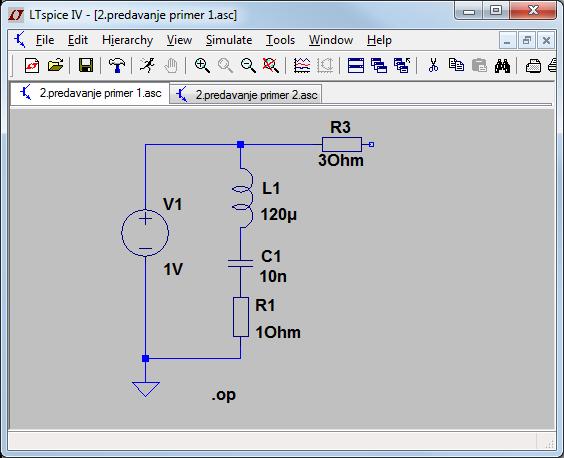This screenshot has height=458, width=564.
Task: Select the L1 inductor symbol
Action: tap(243, 198)
